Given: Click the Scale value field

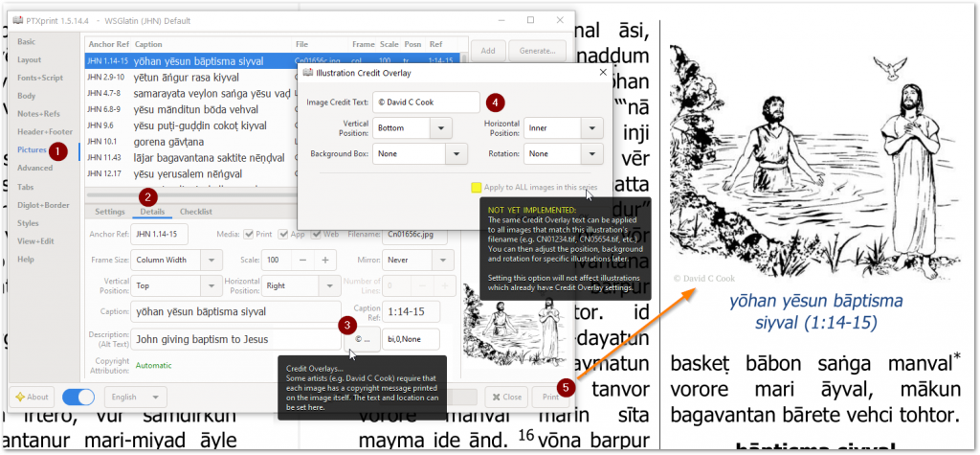Looking at the screenshot, I should 277,260.
